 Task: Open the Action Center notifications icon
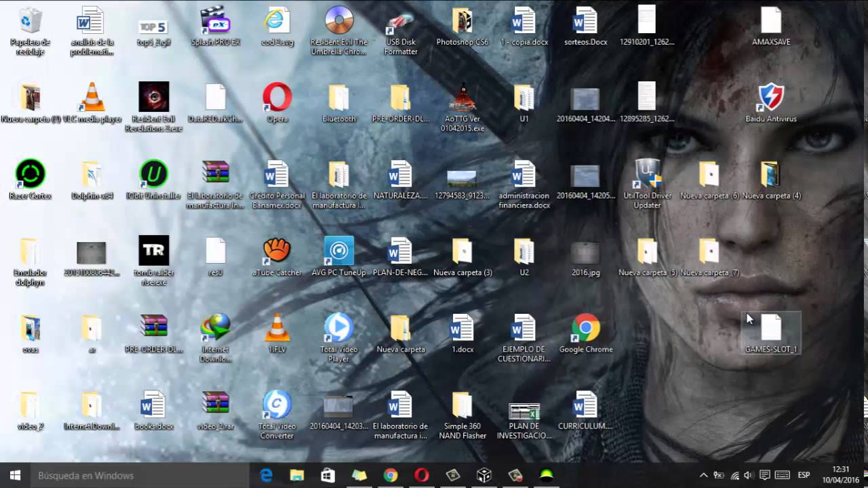[x=765, y=475]
